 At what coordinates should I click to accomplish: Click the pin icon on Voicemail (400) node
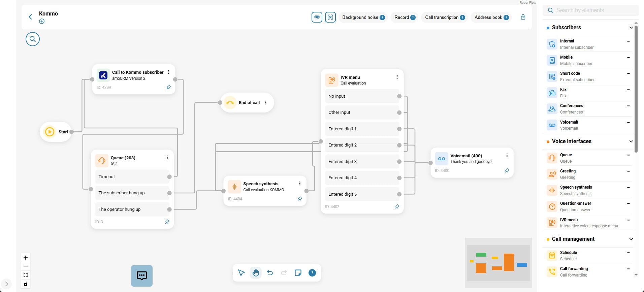click(507, 171)
